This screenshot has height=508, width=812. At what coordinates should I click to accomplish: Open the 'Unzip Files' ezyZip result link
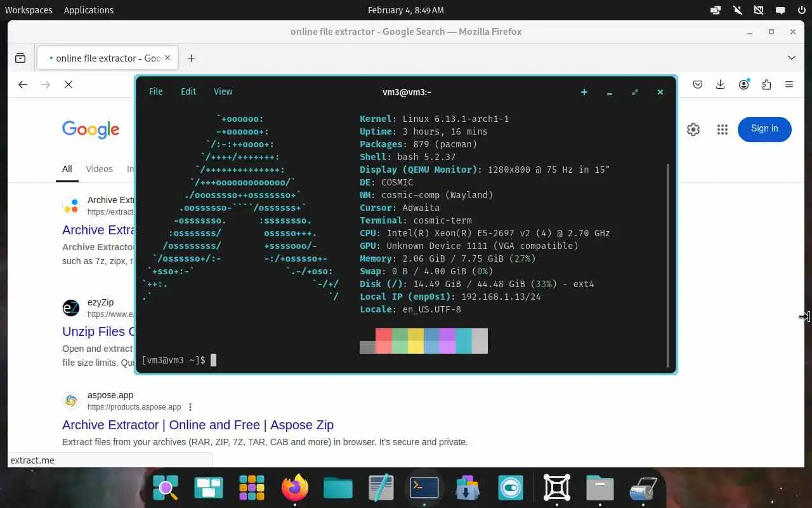tap(98, 331)
